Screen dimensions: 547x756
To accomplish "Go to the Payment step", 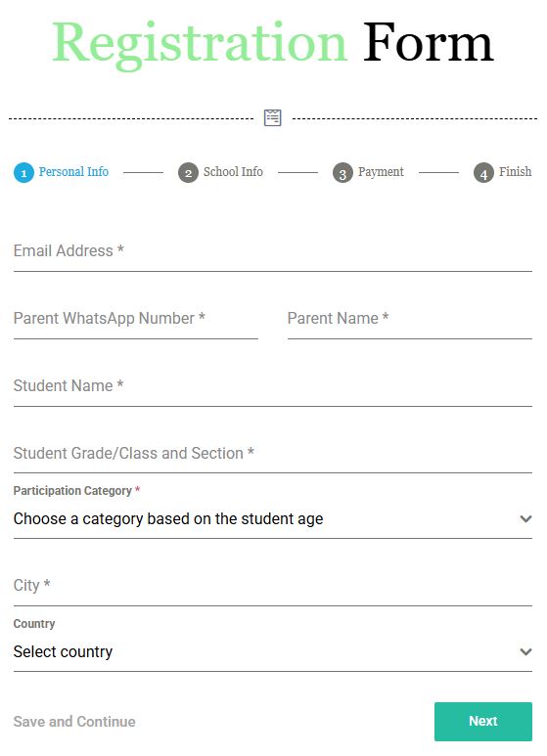I will coord(381,172).
